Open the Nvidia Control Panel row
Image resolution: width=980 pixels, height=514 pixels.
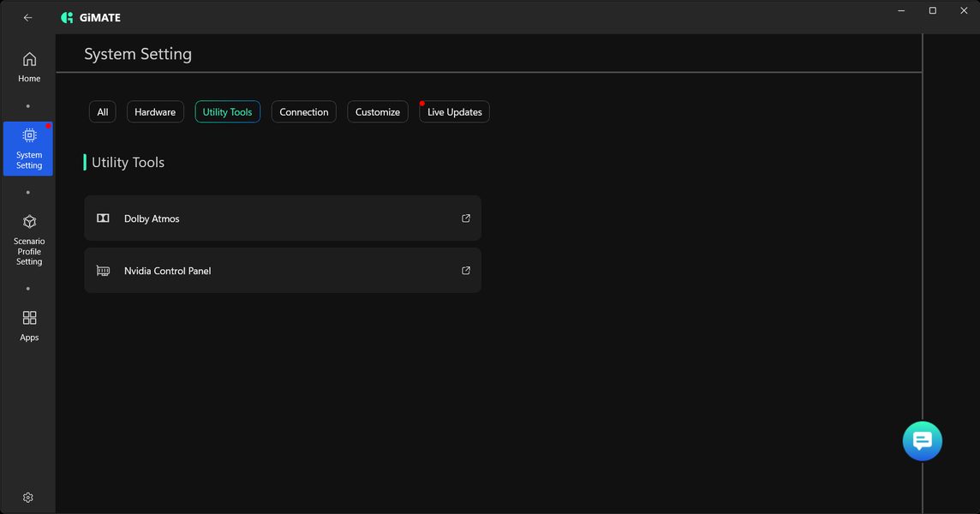283,271
